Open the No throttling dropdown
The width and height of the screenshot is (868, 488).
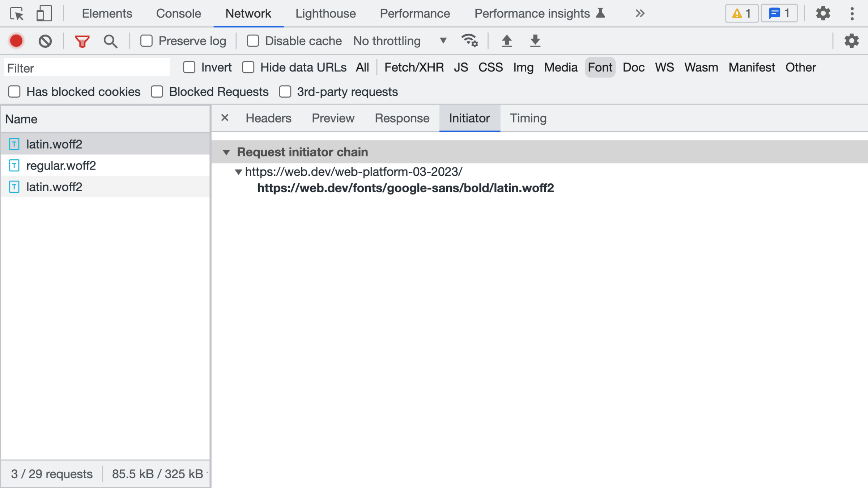coord(400,41)
